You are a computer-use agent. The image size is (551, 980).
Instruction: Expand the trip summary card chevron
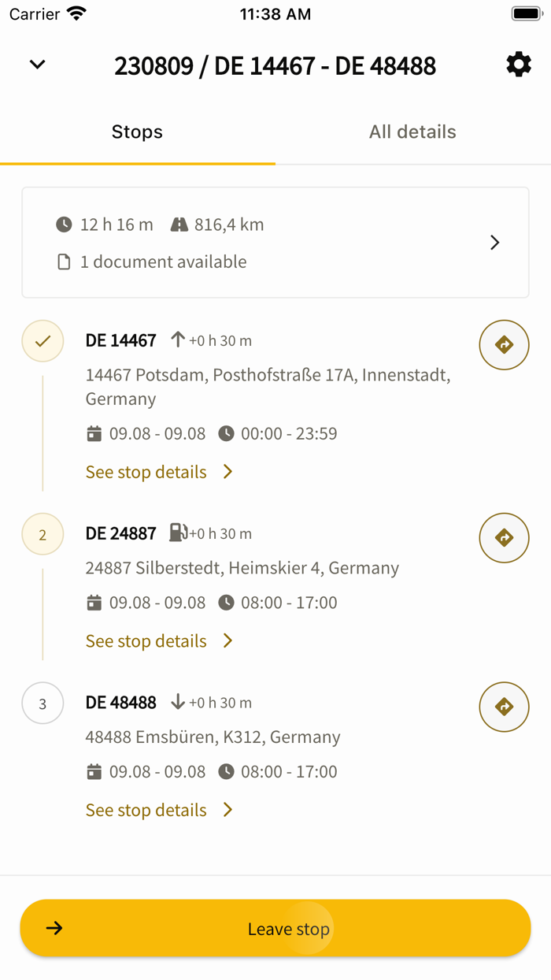[495, 243]
